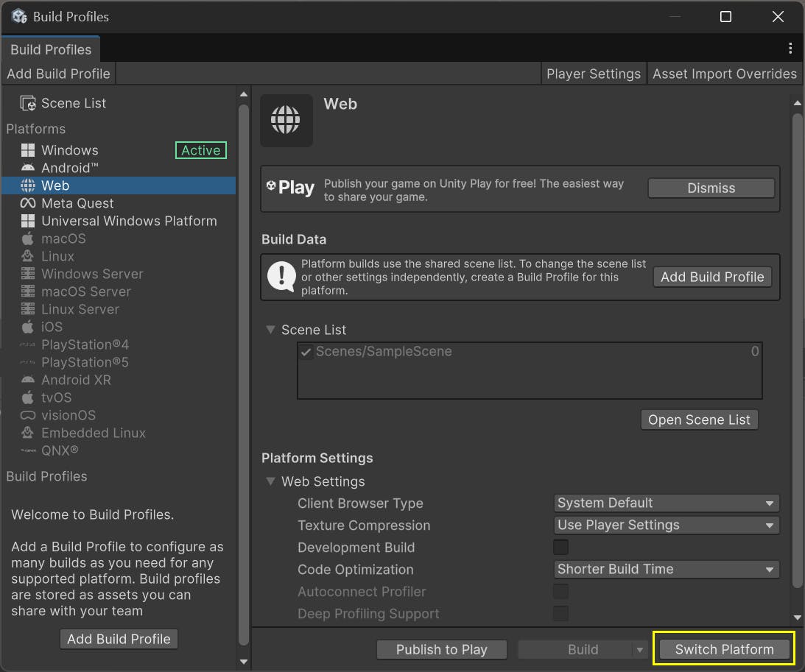This screenshot has width=805, height=672.
Task: Click the Meta Quest infinity icon
Action: pos(28,203)
